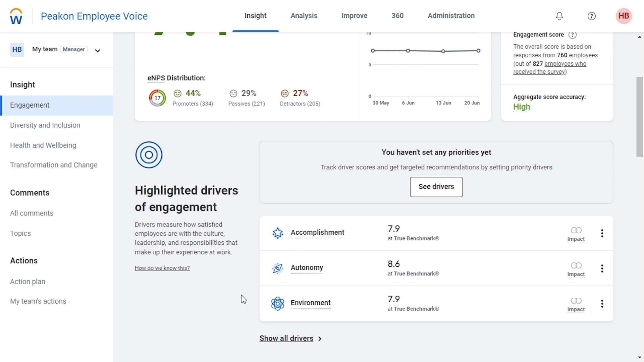
Task: Click the Accomplishment star icon
Action: click(277, 233)
